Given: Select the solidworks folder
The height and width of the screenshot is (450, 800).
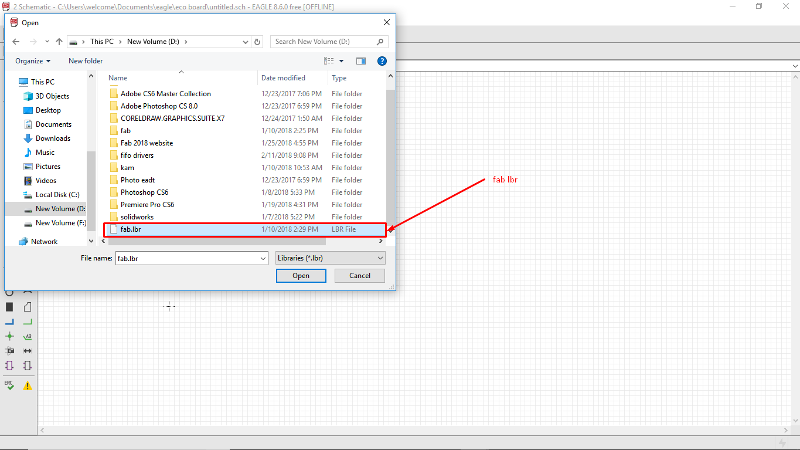Looking at the screenshot, I should (x=137, y=217).
